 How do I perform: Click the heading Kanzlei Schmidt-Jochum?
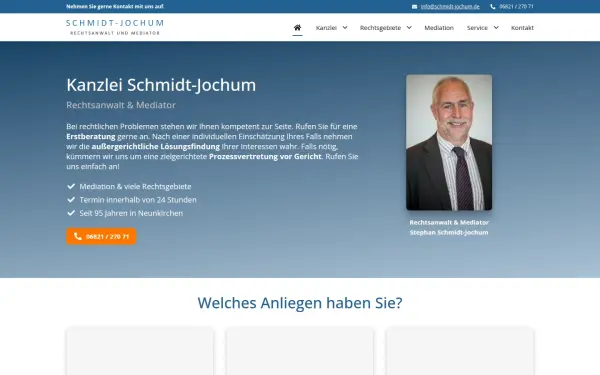(x=161, y=85)
